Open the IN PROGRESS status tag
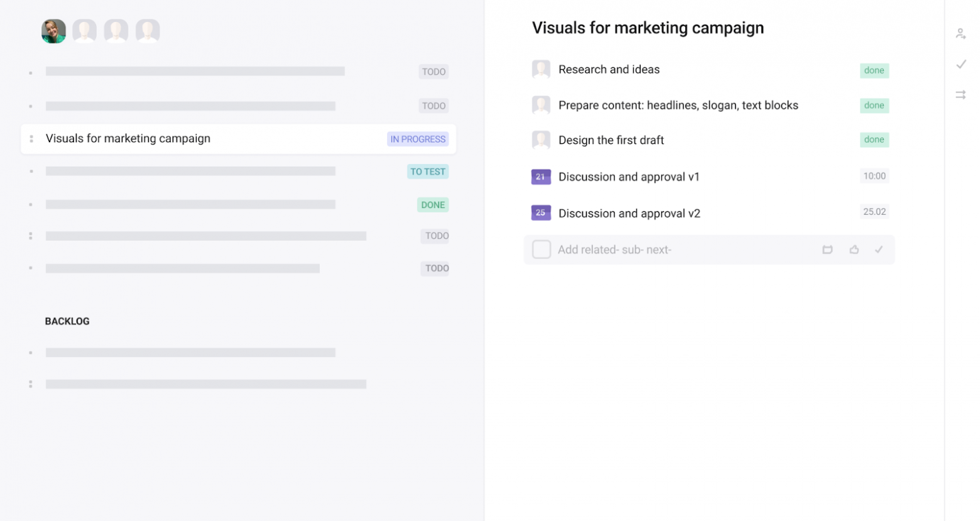Viewport: 980px width, 521px height. coord(418,140)
